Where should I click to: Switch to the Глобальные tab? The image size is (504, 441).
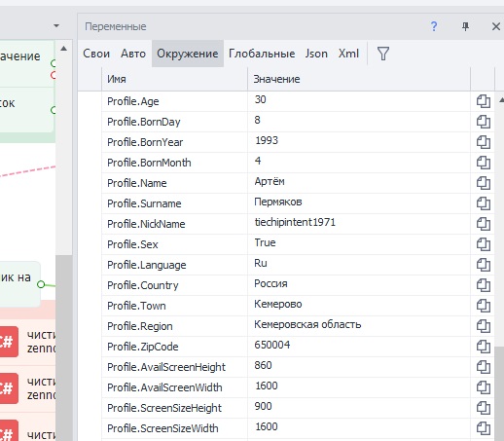262,54
